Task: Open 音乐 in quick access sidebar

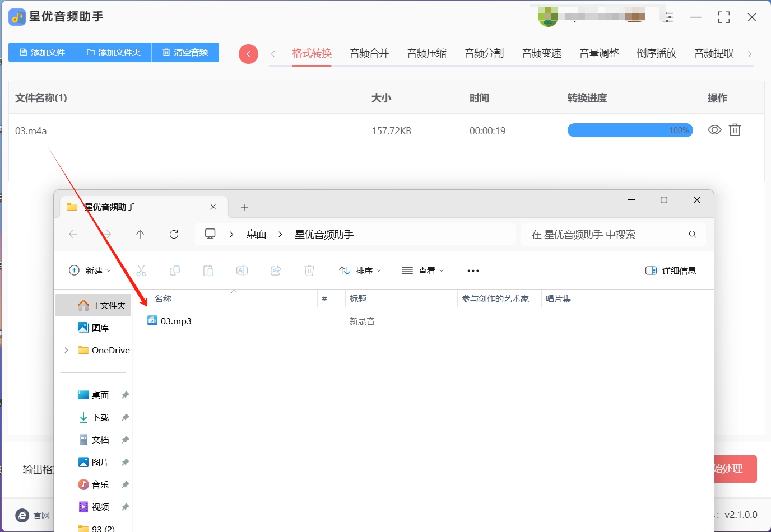Action: click(94, 484)
